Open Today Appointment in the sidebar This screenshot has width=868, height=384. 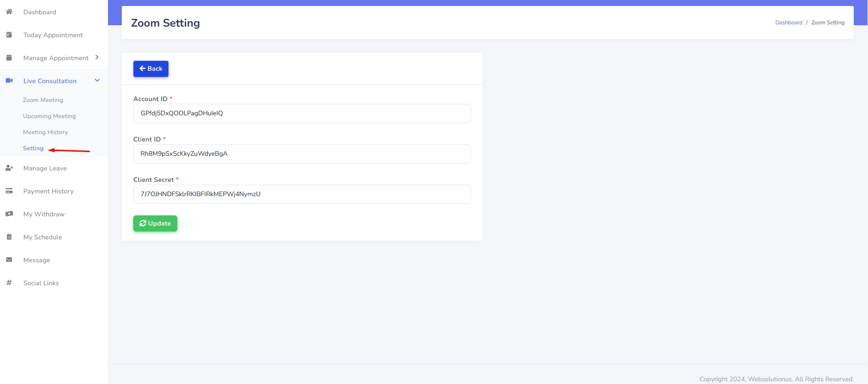tap(53, 35)
